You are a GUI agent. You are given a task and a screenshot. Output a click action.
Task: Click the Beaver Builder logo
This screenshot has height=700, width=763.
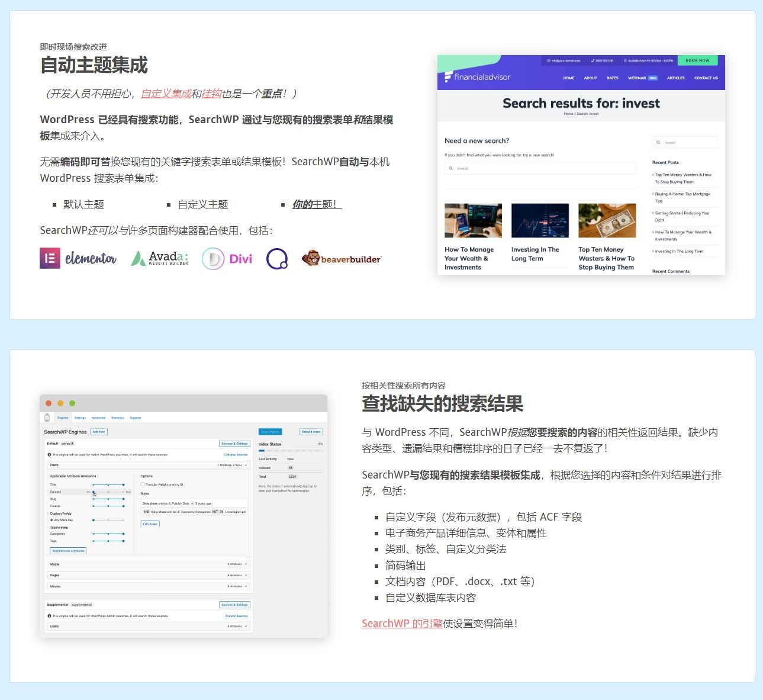tap(342, 259)
